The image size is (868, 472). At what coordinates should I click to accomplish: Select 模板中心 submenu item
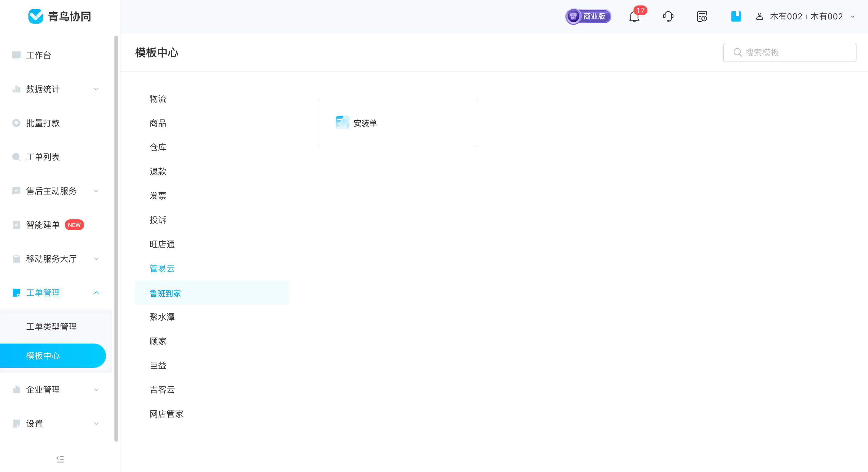[53, 356]
